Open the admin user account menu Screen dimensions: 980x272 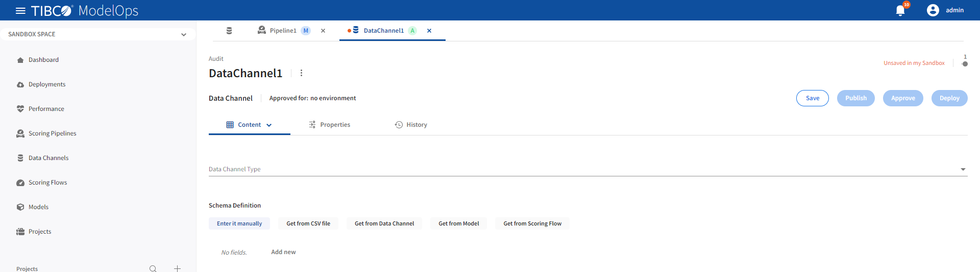tap(945, 10)
